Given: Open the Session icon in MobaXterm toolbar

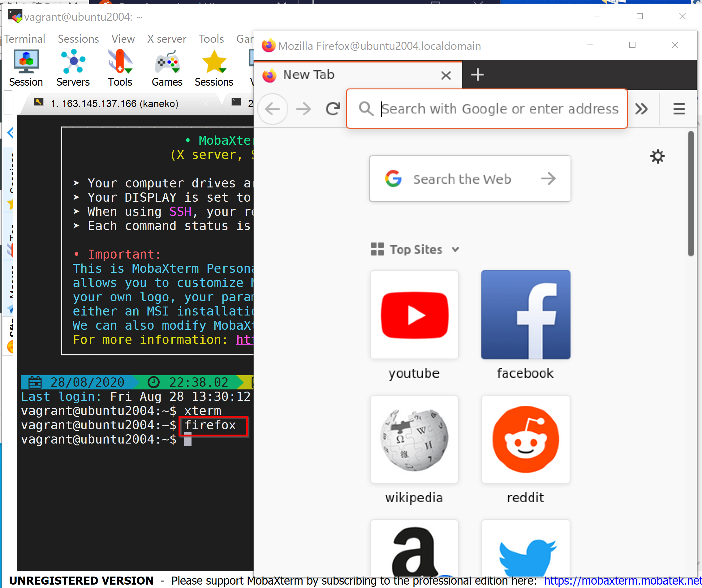Looking at the screenshot, I should pyautogui.click(x=26, y=68).
